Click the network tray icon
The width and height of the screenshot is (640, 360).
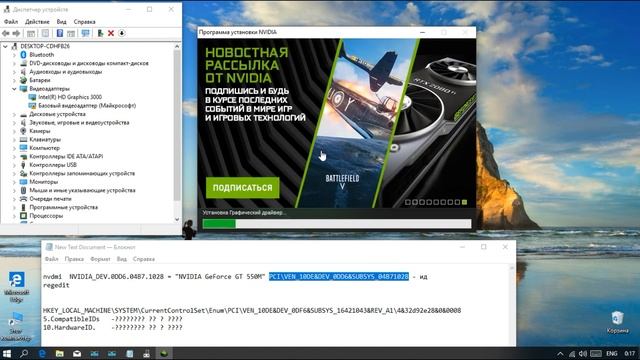[x=572, y=353]
